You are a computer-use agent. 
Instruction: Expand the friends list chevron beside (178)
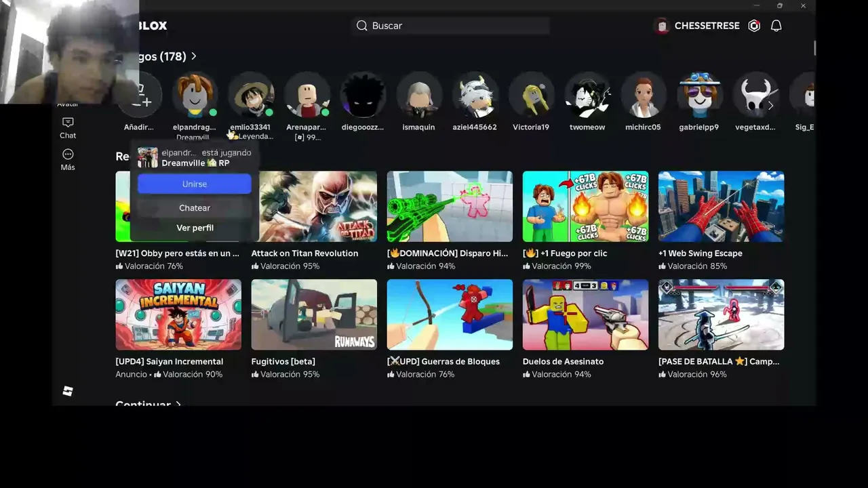(194, 56)
